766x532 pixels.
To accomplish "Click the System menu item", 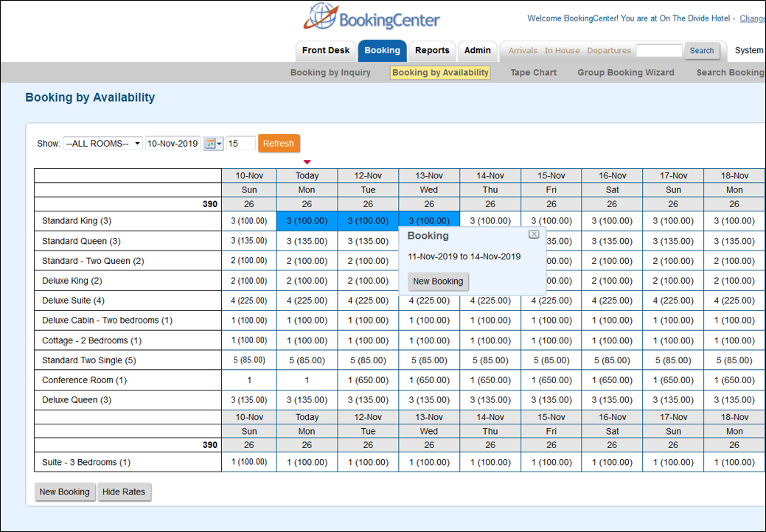I will coord(749,50).
